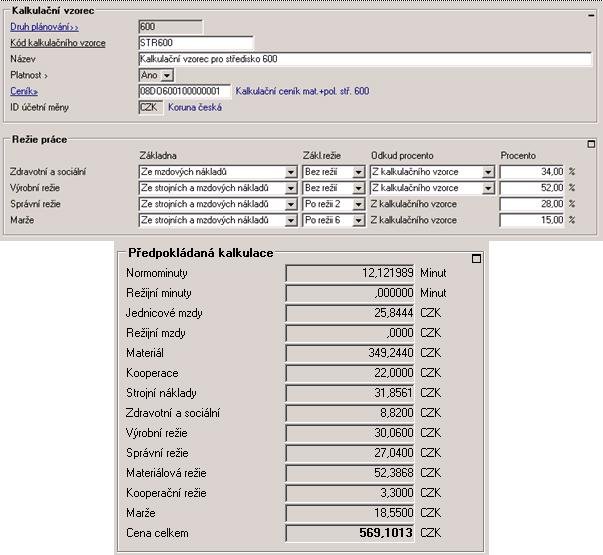The height and width of the screenshot is (555, 603).
Task: Click the 52,00 percent field
Action: (532, 188)
